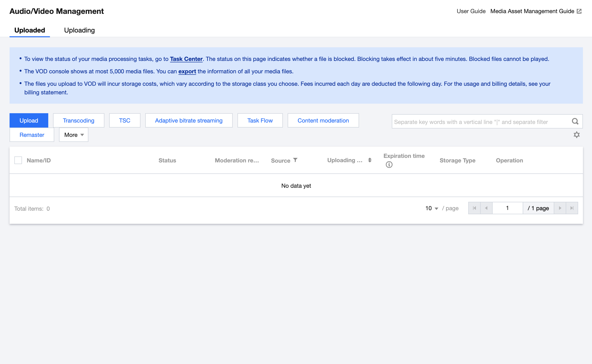Image resolution: width=592 pixels, height=364 pixels.
Task: Open the Task Center link
Action: tap(186, 59)
